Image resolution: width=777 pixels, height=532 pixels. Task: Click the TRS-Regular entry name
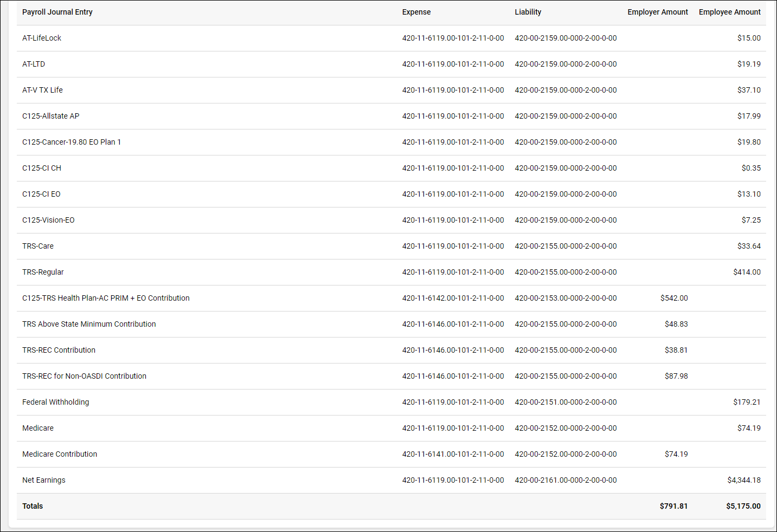coord(43,272)
